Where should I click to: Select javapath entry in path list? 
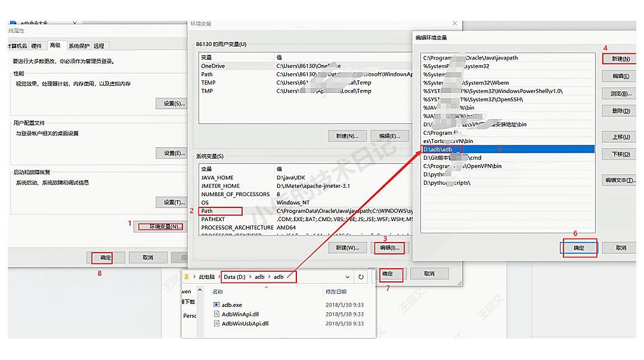point(507,58)
